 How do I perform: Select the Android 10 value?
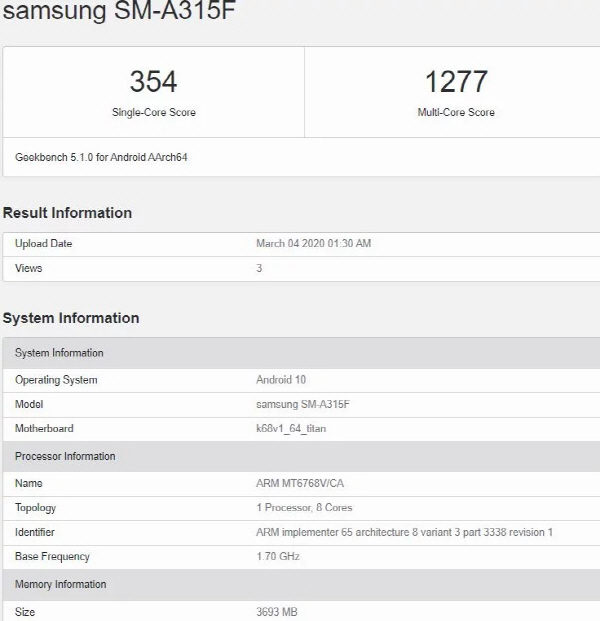point(281,380)
